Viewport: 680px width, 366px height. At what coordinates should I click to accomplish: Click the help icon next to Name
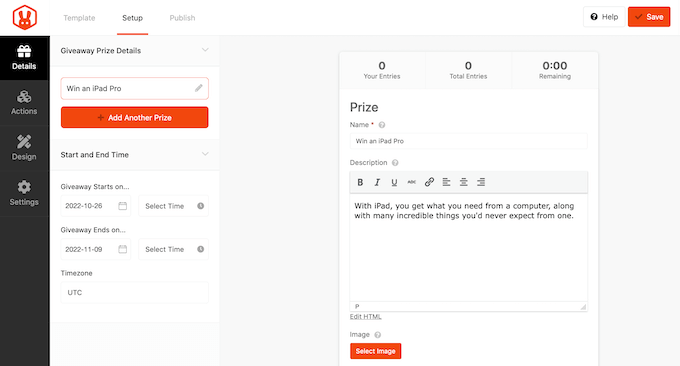(x=382, y=125)
